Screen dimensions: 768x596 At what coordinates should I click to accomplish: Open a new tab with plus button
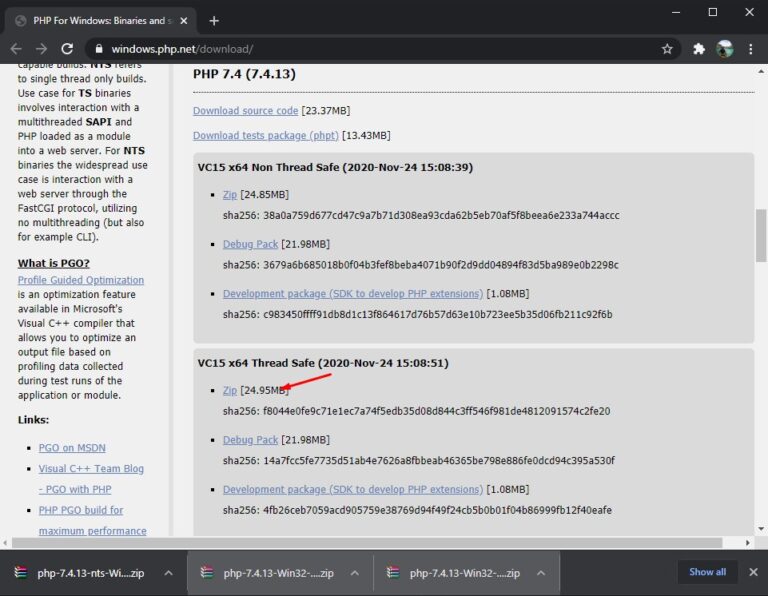(x=214, y=21)
